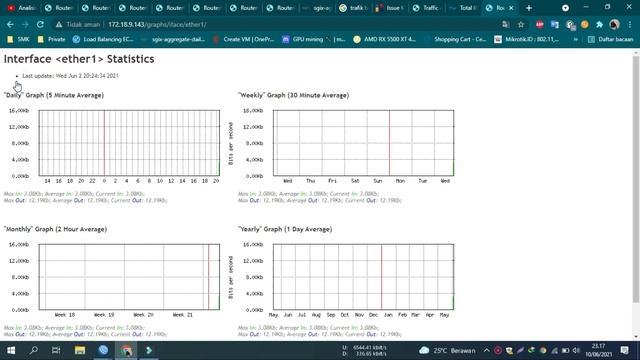Image resolution: width=640 pixels, height=360 pixels.
Task: Open the 'AMD RX 5500 XT 4...' bookmark
Action: tap(385, 39)
